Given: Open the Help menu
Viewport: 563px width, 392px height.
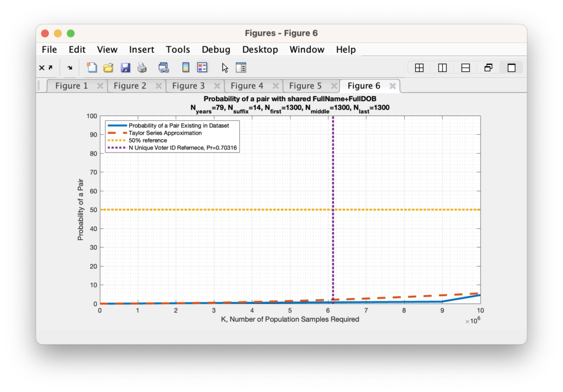Looking at the screenshot, I should pyautogui.click(x=346, y=49).
